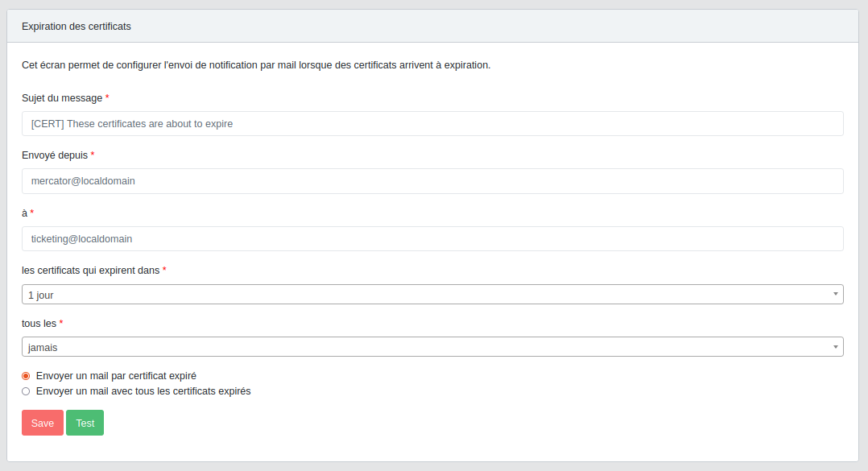Select the one mail per expired certificate radio
The width and height of the screenshot is (868, 471).
[x=26, y=376]
